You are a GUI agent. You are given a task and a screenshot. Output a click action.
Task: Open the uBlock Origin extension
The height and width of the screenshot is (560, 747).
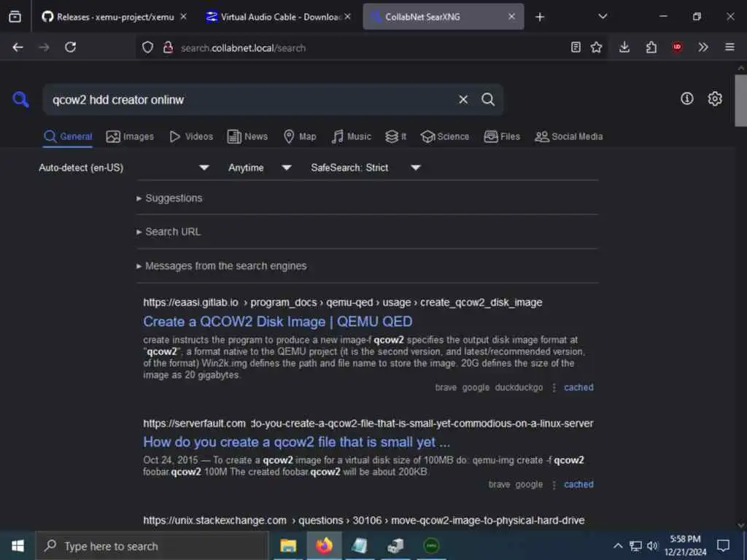(x=677, y=47)
